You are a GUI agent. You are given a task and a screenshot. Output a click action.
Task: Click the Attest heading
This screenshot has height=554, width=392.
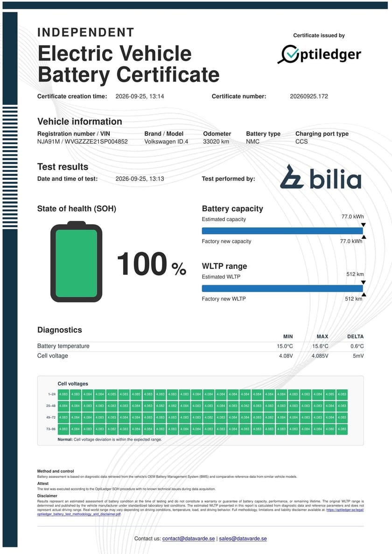click(x=43, y=484)
